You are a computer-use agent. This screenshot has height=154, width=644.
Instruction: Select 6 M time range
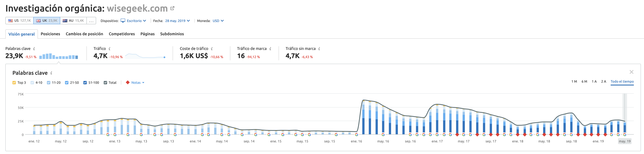click(x=584, y=82)
